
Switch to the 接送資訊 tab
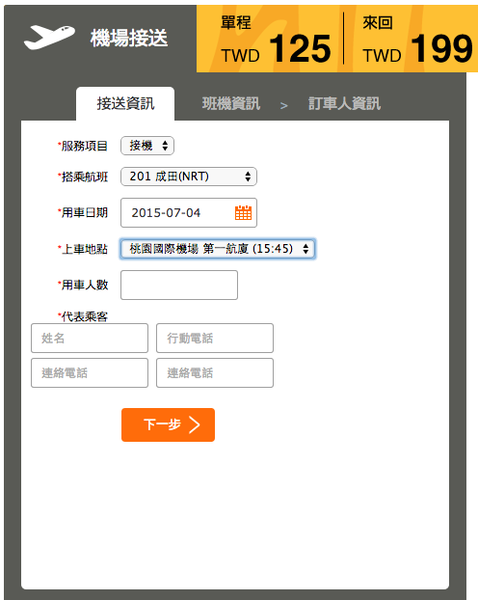125,104
